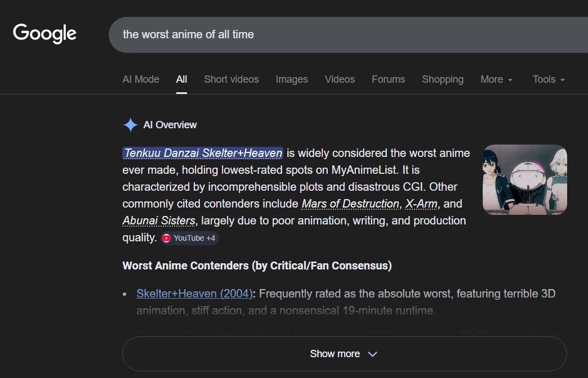Open the Tools dropdown

pos(549,79)
